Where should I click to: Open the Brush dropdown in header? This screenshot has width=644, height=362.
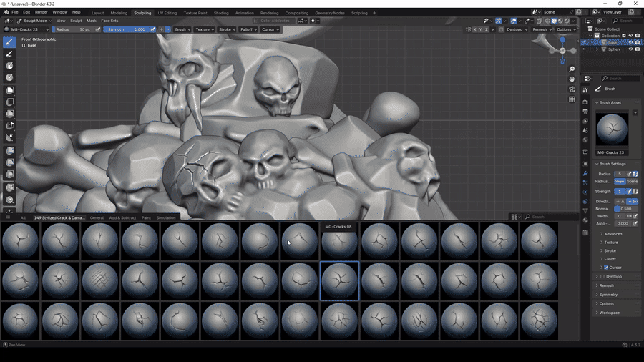pyautogui.click(x=182, y=29)
